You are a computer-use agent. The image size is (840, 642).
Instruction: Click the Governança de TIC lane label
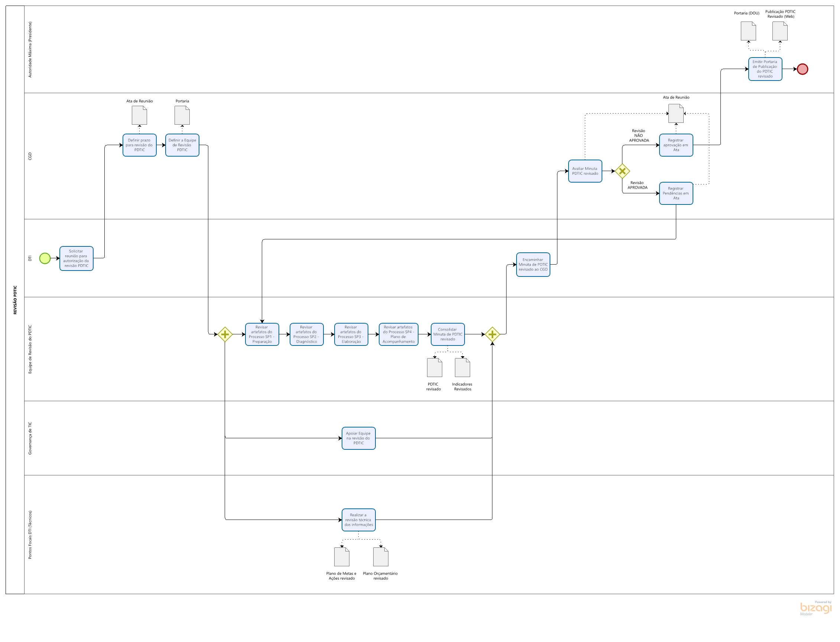pos(30,438)
